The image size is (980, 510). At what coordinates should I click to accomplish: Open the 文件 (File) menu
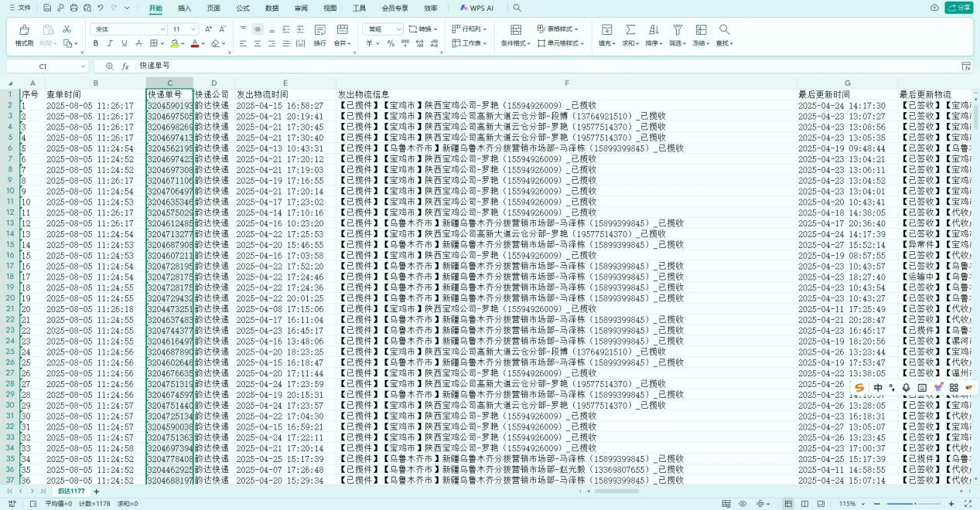(21, 8)
